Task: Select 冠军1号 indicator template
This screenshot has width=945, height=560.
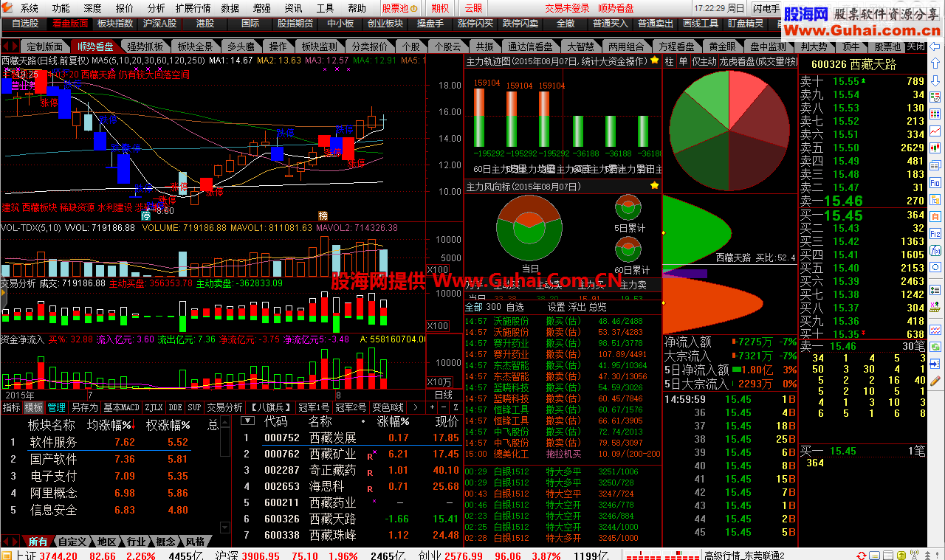Action: (x=314, y=407)
